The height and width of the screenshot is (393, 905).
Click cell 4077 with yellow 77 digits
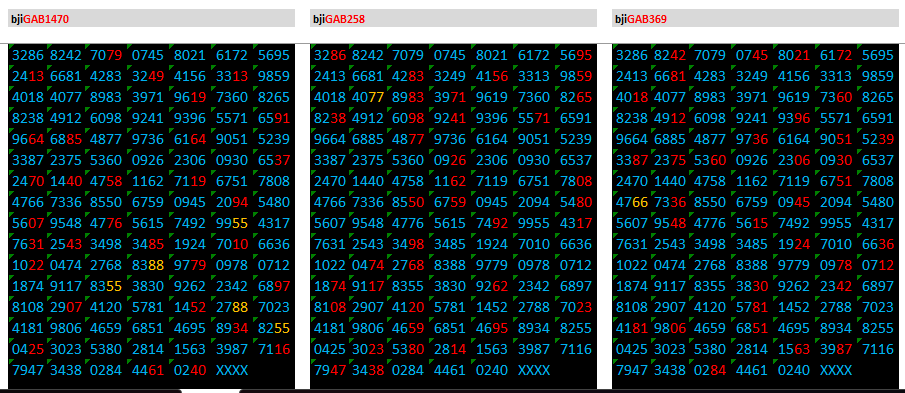point(368,98)
